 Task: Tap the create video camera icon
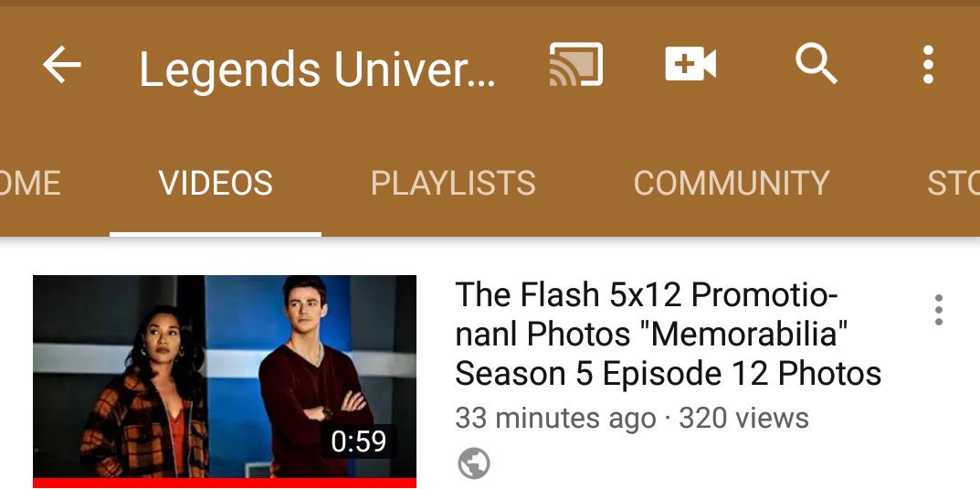click(690, 64)
